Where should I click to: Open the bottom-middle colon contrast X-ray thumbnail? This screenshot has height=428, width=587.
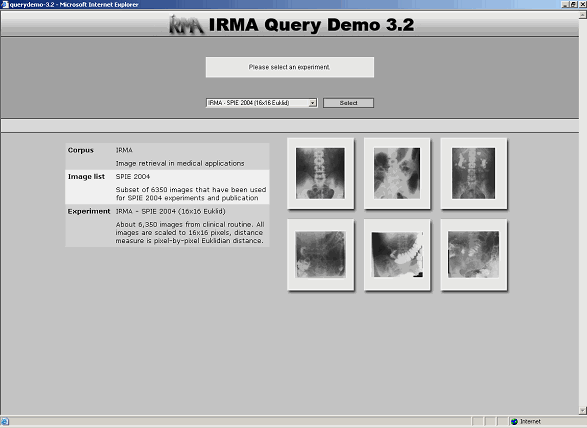tap(397, 255)
